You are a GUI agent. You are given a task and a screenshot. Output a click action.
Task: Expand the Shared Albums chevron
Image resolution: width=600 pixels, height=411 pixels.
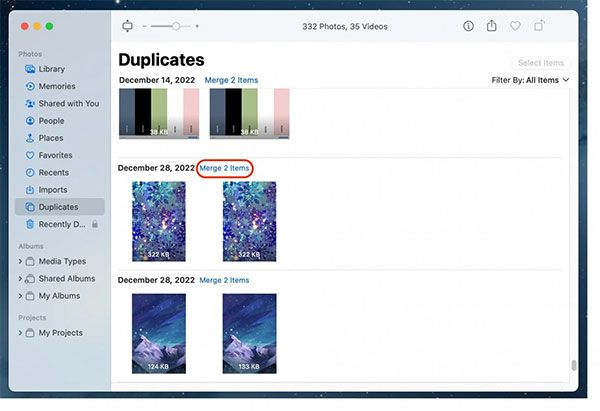click(x=20, y=279)
